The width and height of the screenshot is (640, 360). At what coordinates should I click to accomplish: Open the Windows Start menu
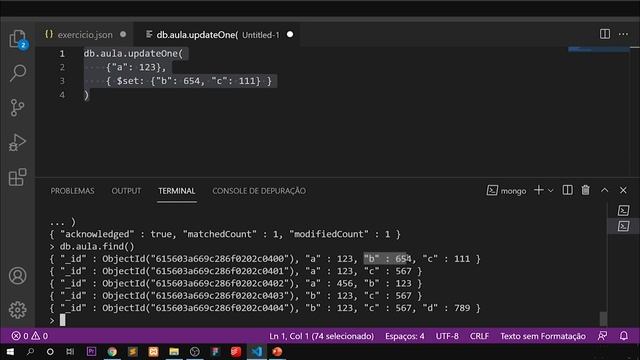coord(10,352)
